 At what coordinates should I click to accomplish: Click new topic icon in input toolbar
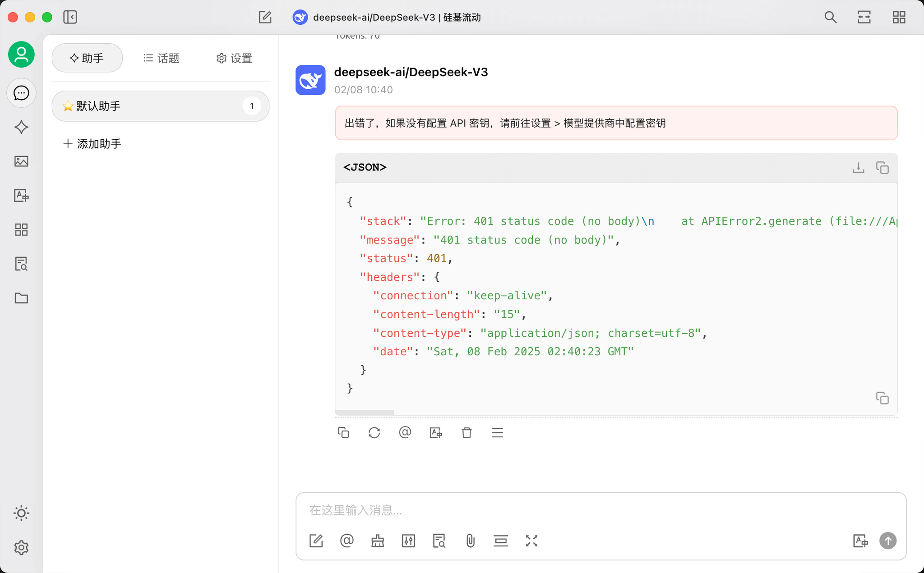(316, 541)
